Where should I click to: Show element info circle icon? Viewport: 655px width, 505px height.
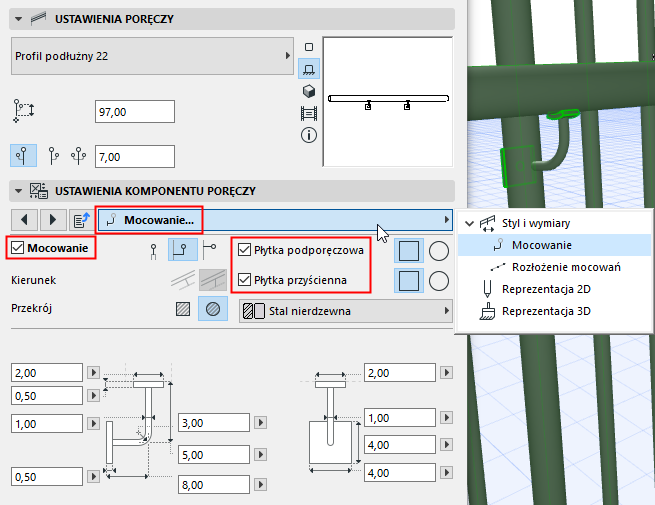pyautogui.click(x=309, y=135)
